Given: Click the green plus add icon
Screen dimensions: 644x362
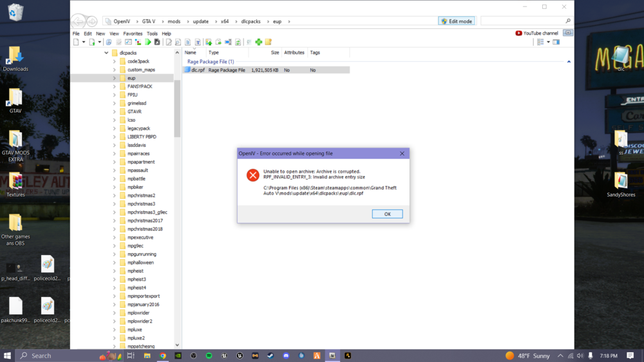Looking at the screenshot, I should click(259, 42).
